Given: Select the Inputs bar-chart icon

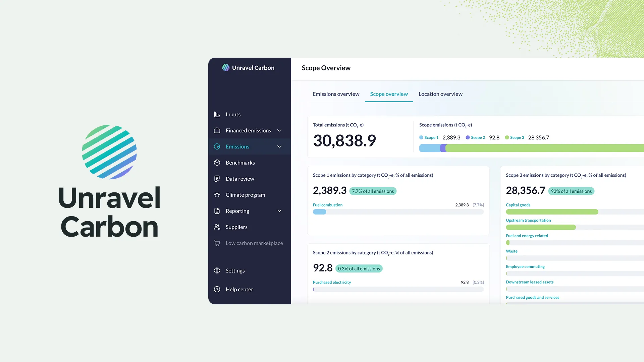Looking at the screenshot, I should (217, 114).
